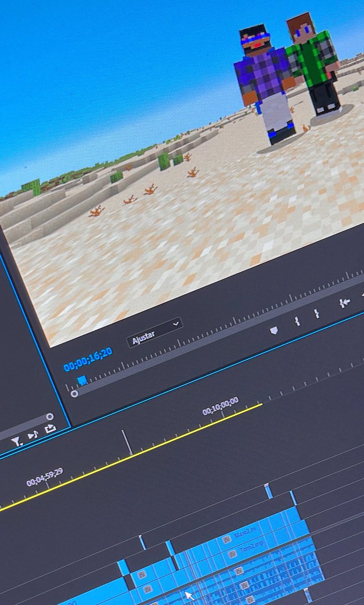This screenshot has height=605, width=364.
Task: Click the fx badge on Tom2.mp clip
Action: (231, 554)
